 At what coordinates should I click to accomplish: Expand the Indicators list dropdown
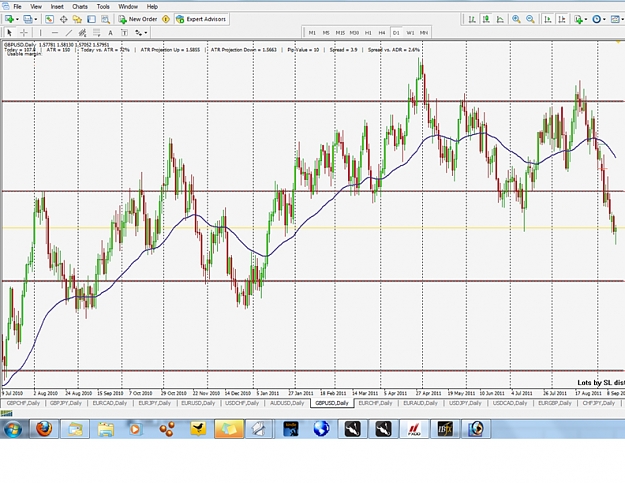(x=586, y=19)
